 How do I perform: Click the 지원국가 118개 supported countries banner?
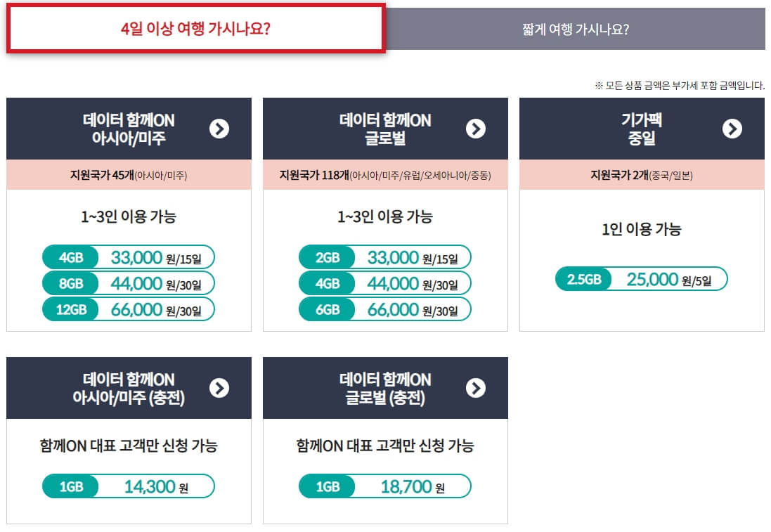click(x=384, y=175)
